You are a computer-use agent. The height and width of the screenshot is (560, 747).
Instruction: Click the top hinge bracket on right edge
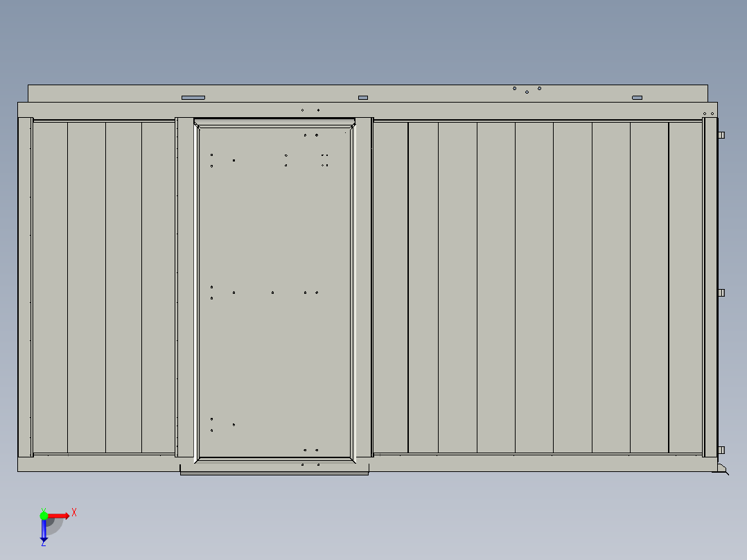coord(721,135)
